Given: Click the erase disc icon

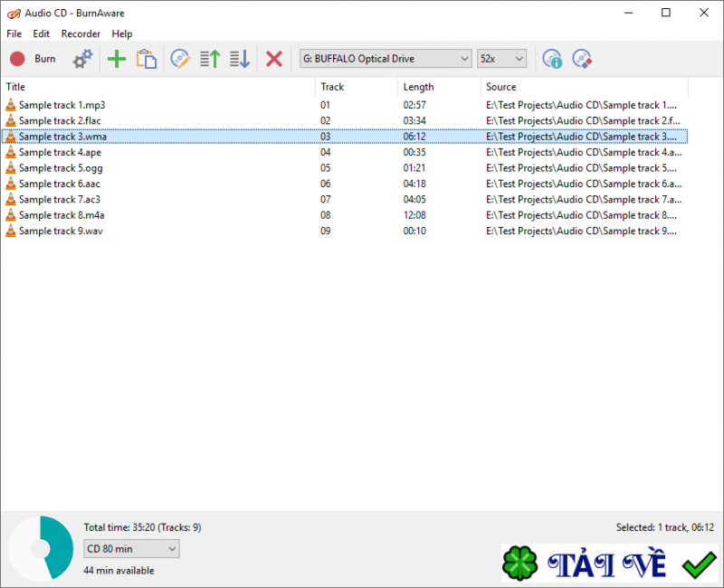Looking at the screenshot, I should click(582, 59).
